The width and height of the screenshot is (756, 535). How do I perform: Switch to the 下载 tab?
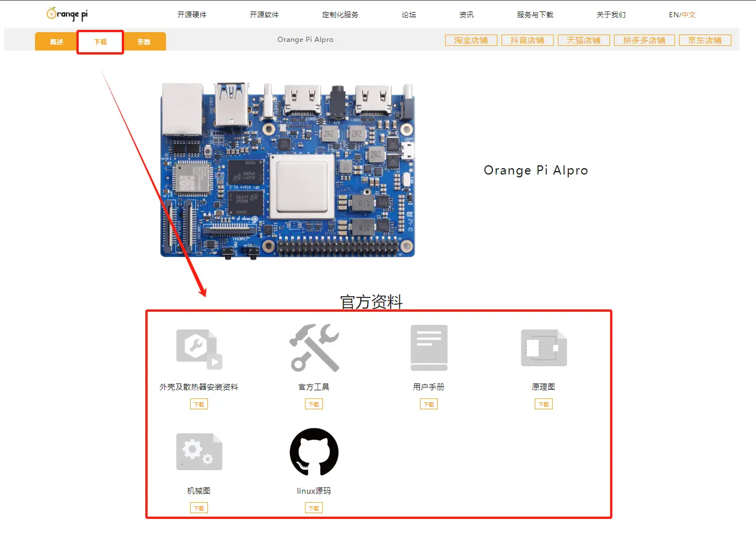[x=101, y=41]
